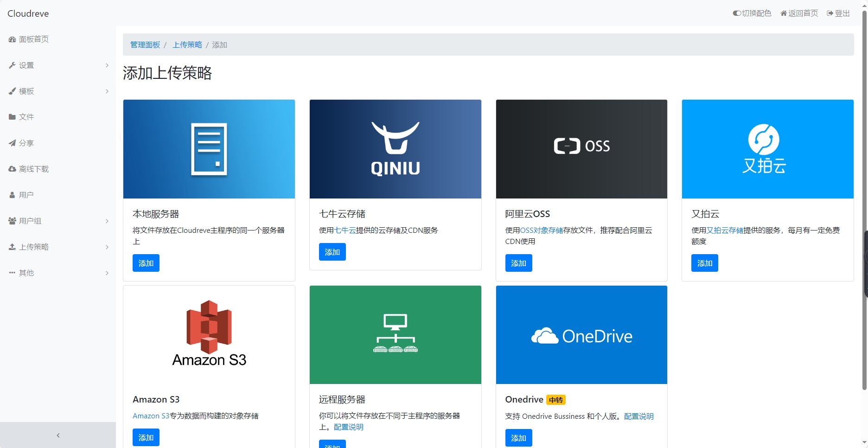The height and width of the screenshot is (448, 868).
Task: Click the 七牛云存储 card title
Action: pyautogui.click(x=342, y=214)
